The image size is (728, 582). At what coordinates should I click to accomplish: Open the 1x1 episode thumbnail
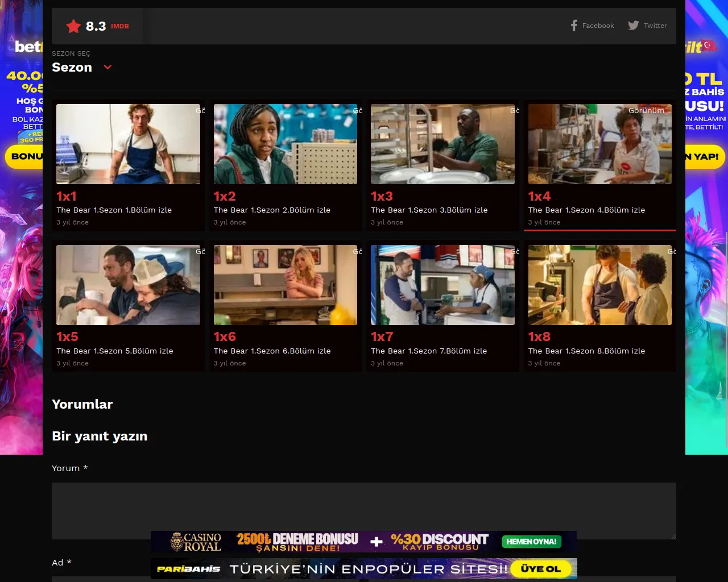coord(128,144)
